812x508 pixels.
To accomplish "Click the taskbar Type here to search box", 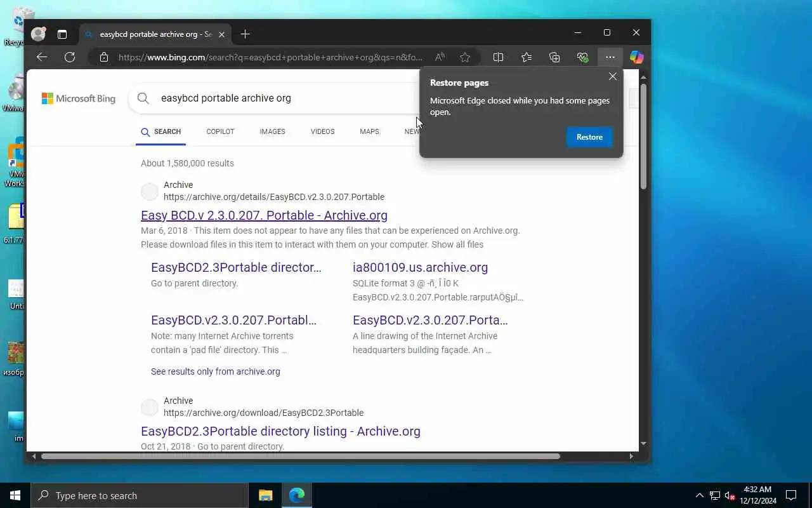I will (x=140, y=495).
